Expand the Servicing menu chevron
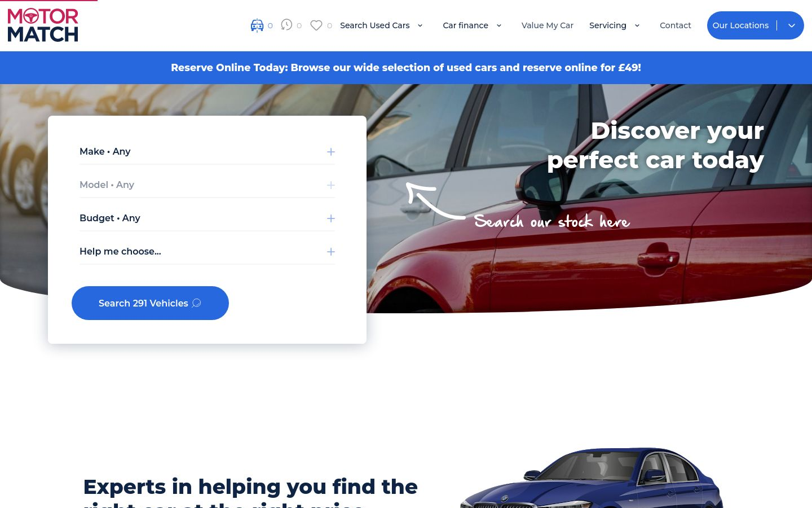This screenshot has height=508, width=812. click(637, 25)
